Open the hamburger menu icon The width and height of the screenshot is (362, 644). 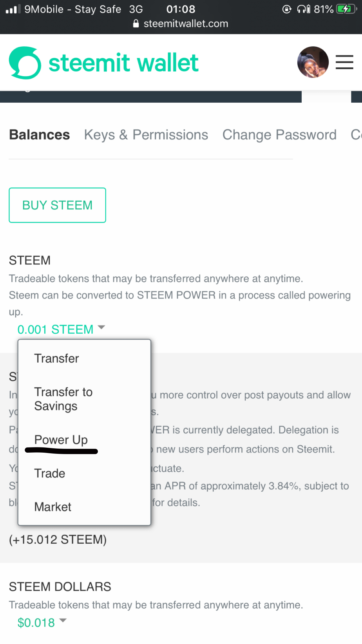pos(344,62)
